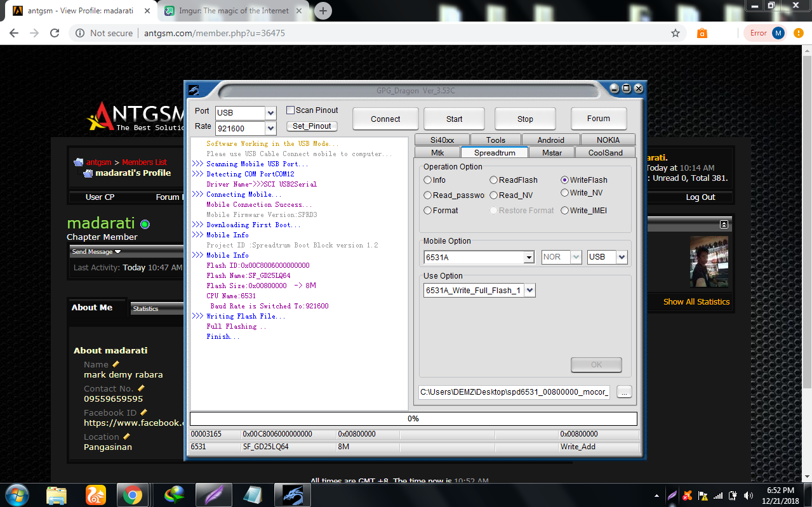The width and height of the screenshot is (812, 507).
Task: Select the ReadFlash radio option
Action: (x=493, y=180)
